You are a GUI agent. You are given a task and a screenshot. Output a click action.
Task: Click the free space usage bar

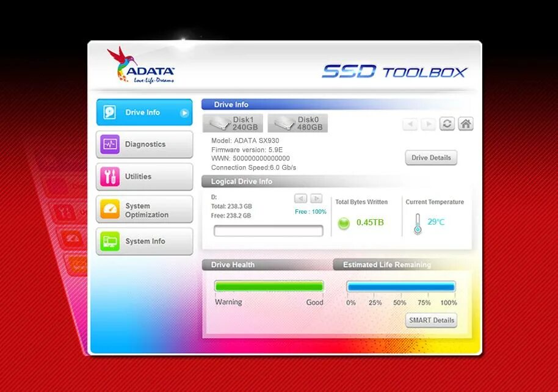pyautogui.click(x=269, y=231)
